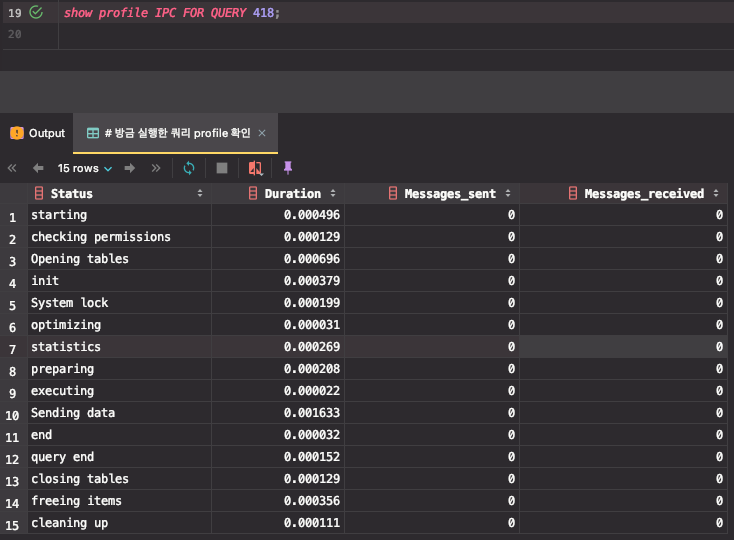Go to the last page of results
Screen dimensions: 734x540
point(156,168)
